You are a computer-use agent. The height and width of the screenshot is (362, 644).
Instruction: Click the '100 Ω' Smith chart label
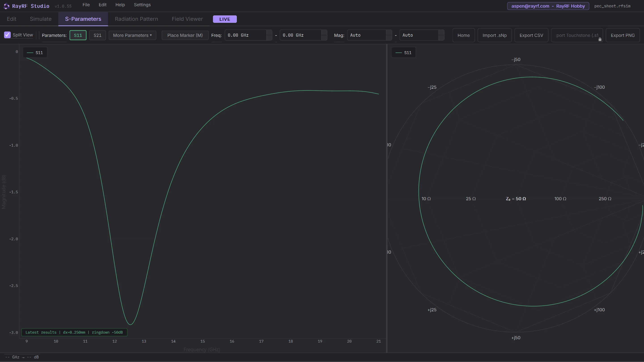(x=560, y=199)
